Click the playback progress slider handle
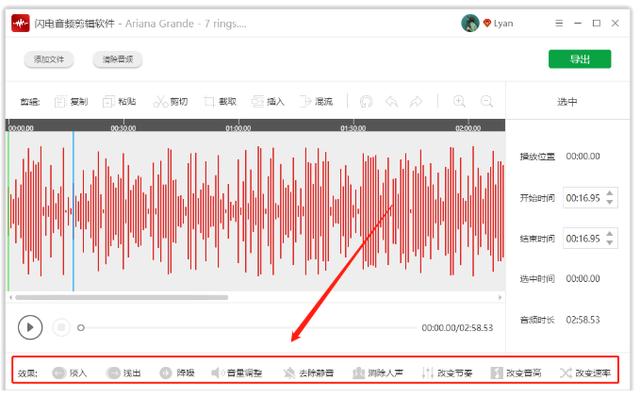The height and width of the screenshot is (398, 640). [x=81, y=327]
